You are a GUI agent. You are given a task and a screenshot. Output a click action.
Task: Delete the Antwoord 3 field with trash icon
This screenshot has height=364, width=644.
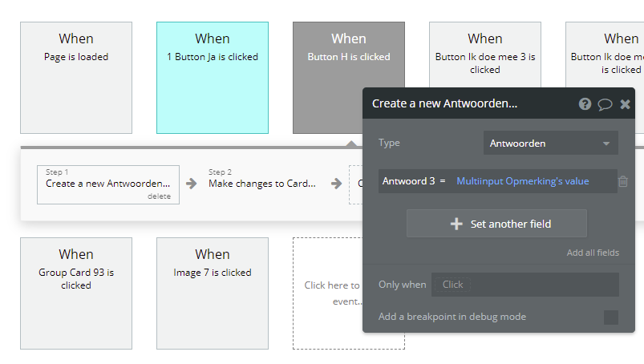pyautogui.click(x=623, y=182)
